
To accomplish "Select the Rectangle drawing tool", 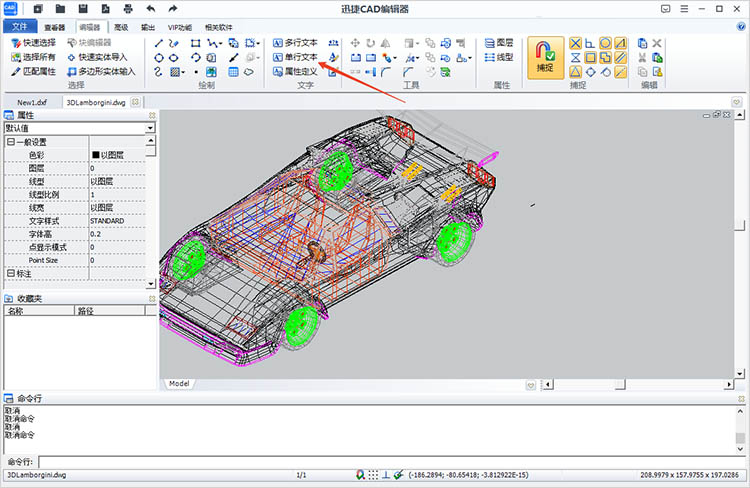I will click(195, 43).
